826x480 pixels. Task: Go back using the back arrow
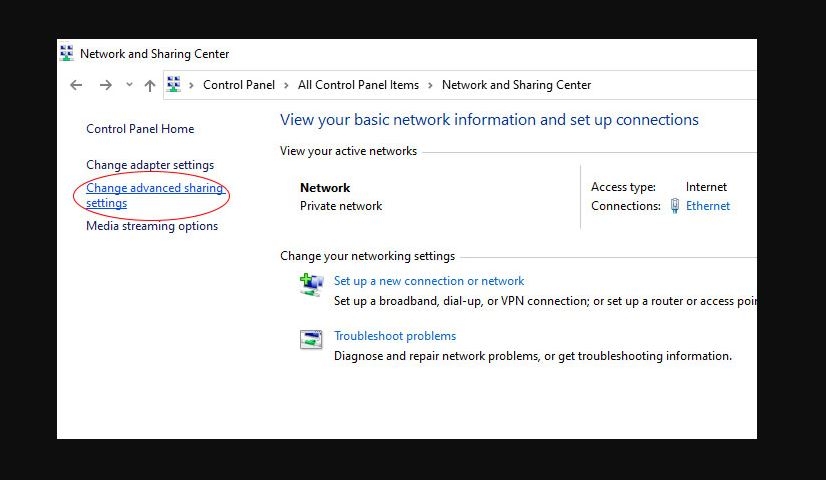76,85
